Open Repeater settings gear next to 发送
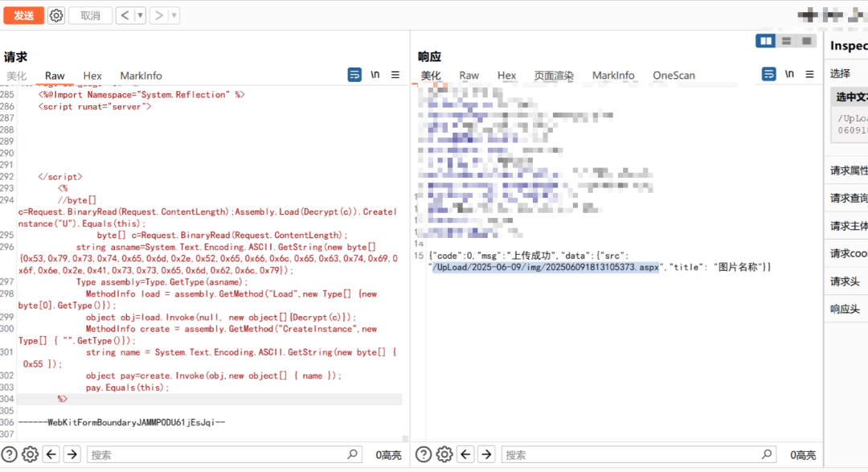This screenshot has height=472, width=868. (56, 15)
